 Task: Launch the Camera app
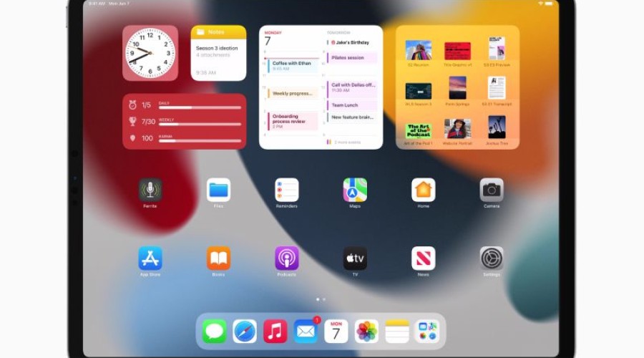pos(492,190)
